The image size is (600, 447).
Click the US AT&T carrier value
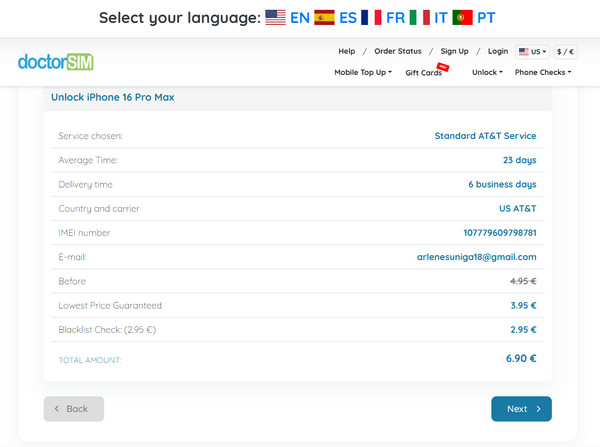pos(518,209)
